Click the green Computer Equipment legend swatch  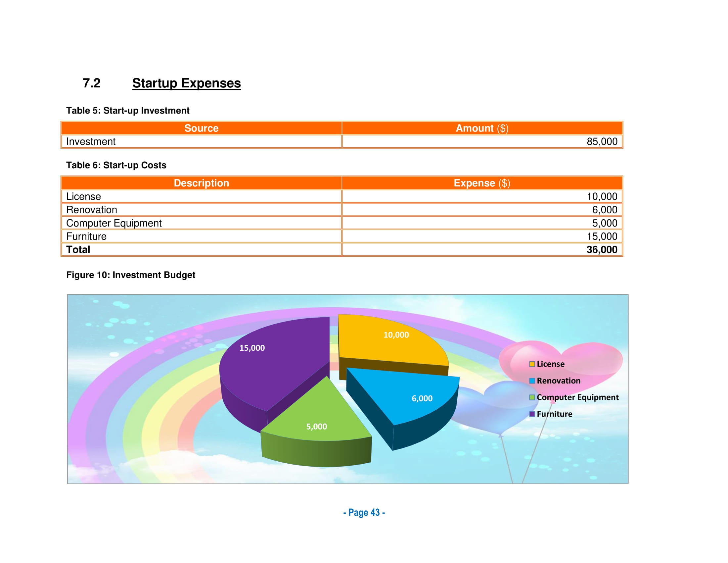coord(532,397)
